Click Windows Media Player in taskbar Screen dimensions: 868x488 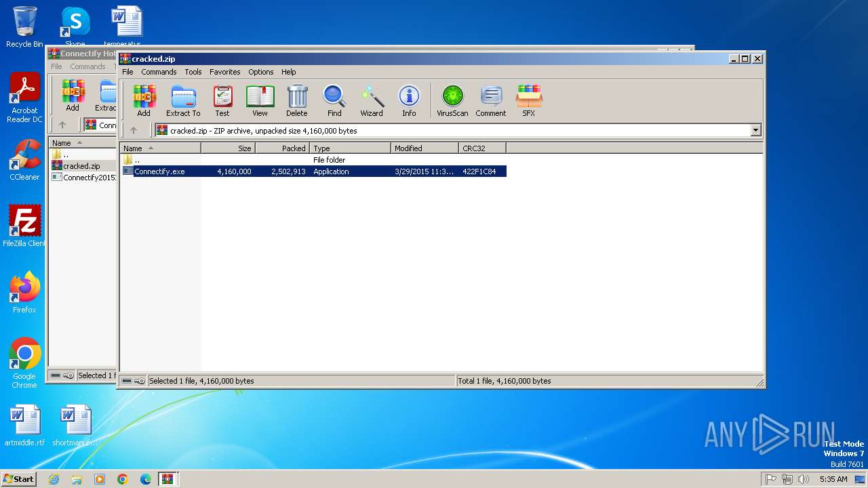(100, 479)
